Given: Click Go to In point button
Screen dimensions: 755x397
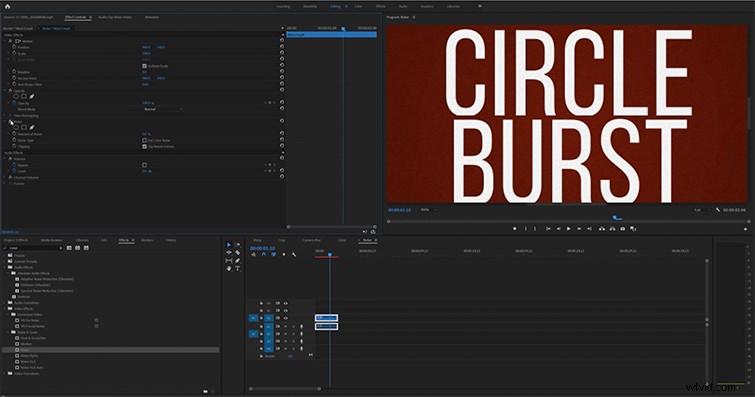Looking at the screenshot, I should [548, 229].
